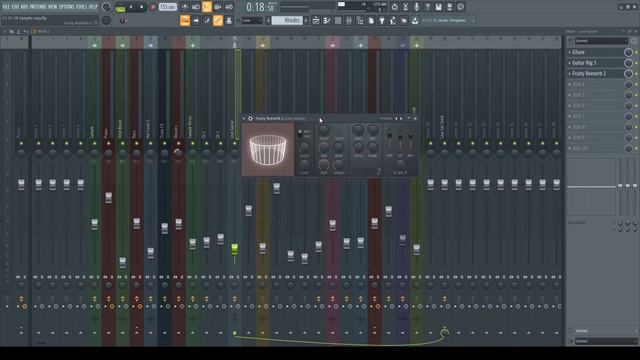Screen dimensions: 640x360
Task: Click the download arrow icon near FL Studio Templates
Action: 415,20
